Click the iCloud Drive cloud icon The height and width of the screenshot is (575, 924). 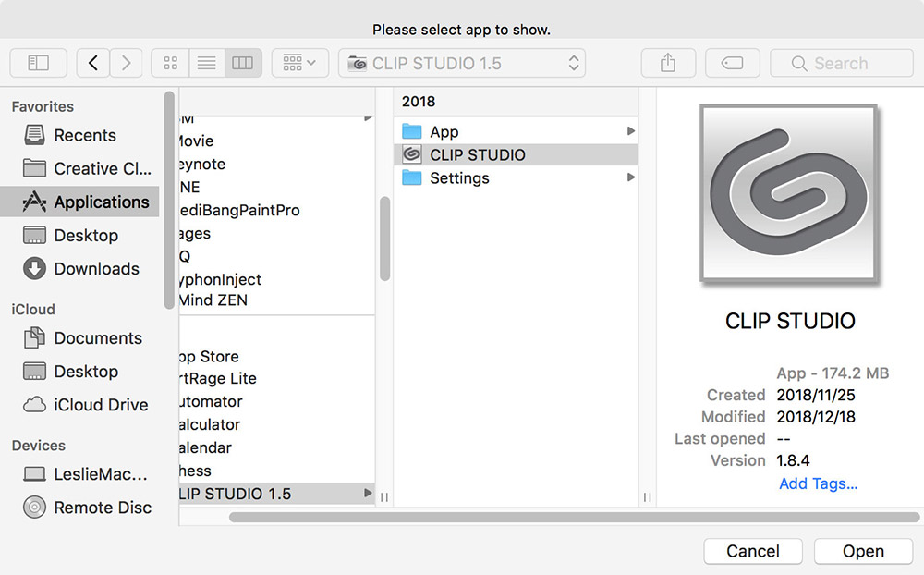click(34, 405)
